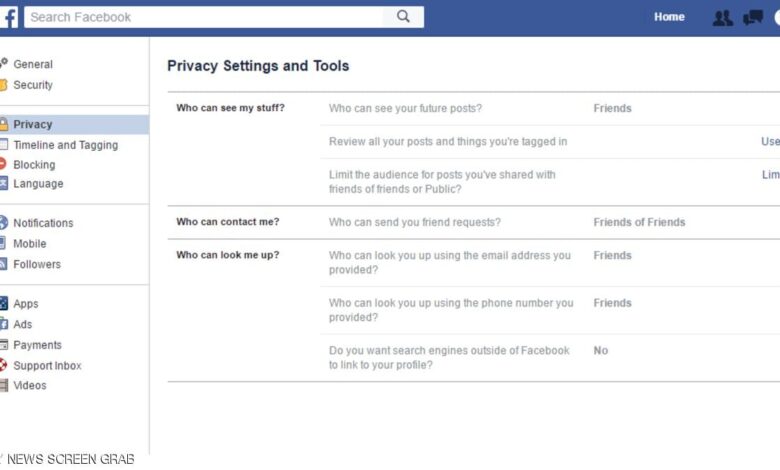Open the Followers settings page

[x=37, y=264]
